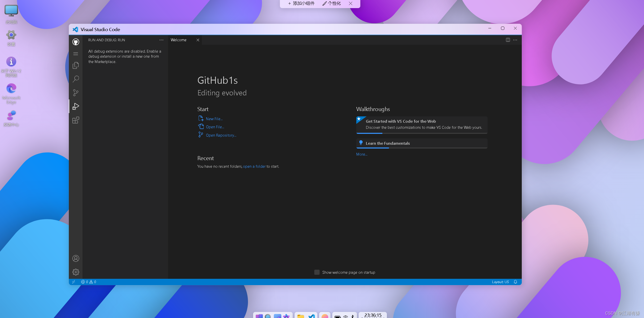Click the taskbar clock 23:36:15

pos(373,315)
